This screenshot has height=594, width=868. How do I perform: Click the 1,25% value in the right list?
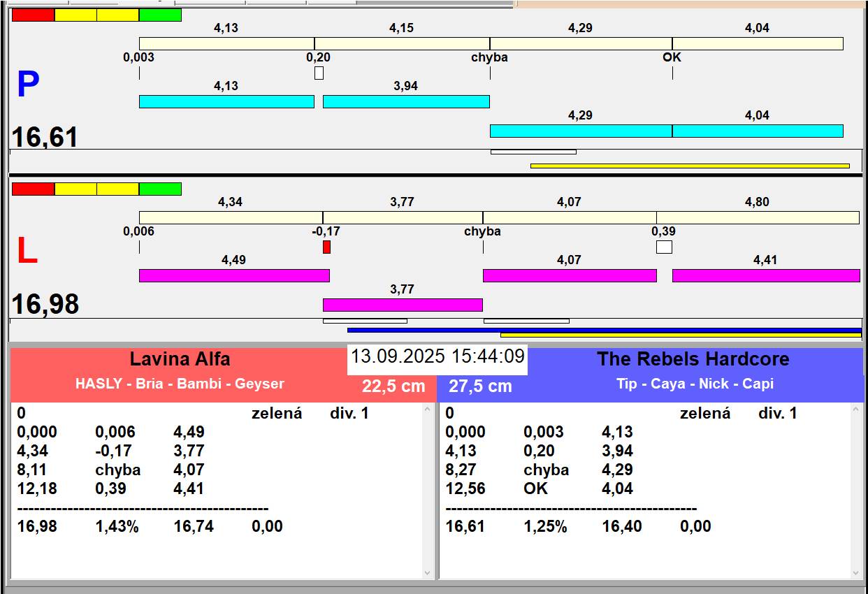(545, 526)
